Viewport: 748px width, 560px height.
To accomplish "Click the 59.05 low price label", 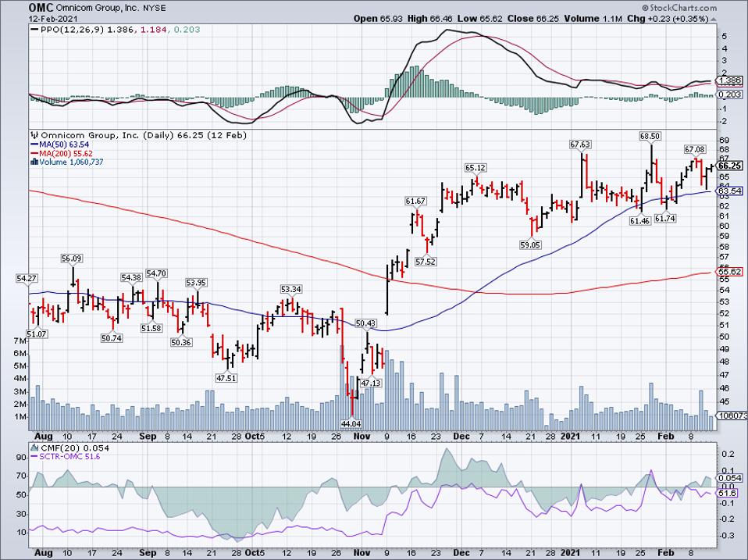I will pos(530,244).
